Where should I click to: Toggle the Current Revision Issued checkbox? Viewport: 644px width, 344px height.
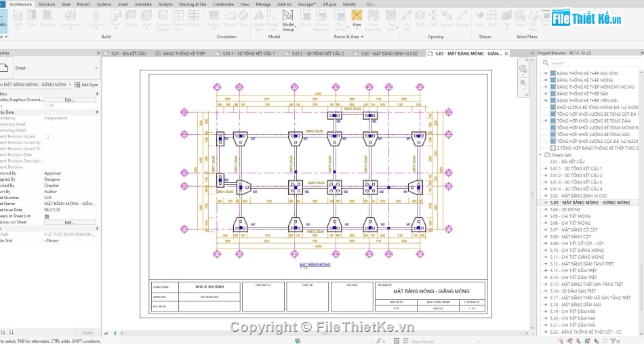(47, 137)
